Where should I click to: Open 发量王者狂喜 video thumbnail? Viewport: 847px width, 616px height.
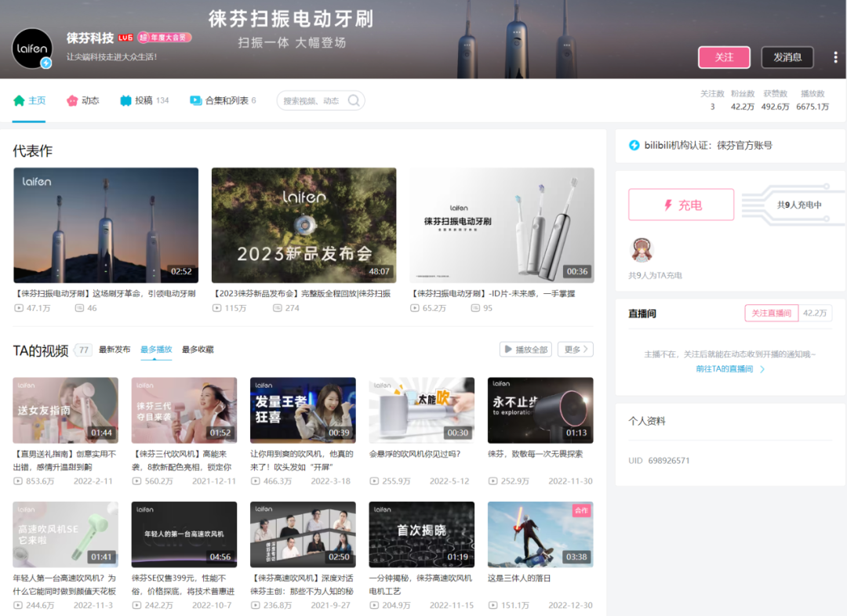click(x=303, y=411)
